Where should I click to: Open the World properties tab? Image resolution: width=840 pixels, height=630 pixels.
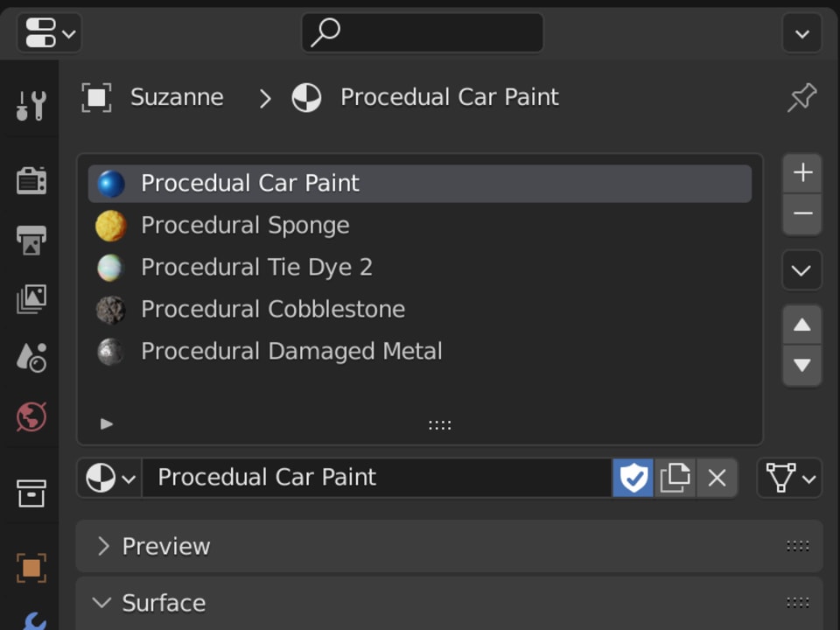pyautogui.click(x=31, y=416)
